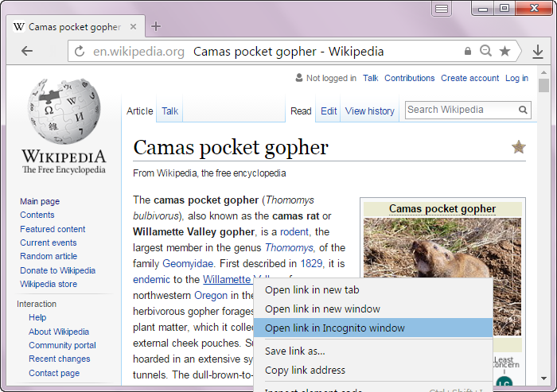Click the gopher photo in the infobox
The width and height of the screenshot is (557, 392).
pyautogui.click(x=442, y=247)
